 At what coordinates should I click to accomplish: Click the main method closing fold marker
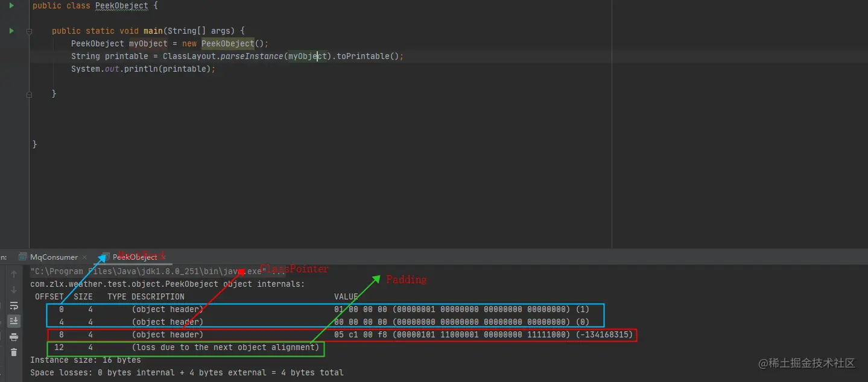point(29,95)
